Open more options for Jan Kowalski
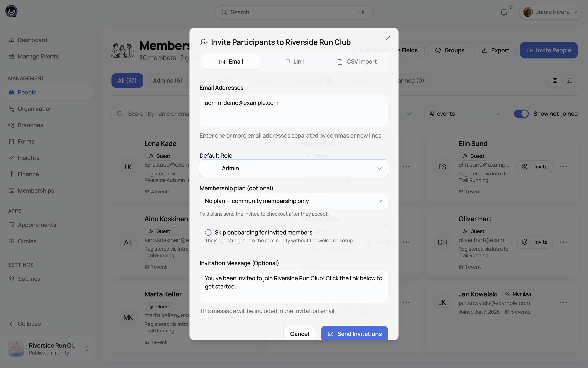The image size is (588, 368). click(563, 302)
